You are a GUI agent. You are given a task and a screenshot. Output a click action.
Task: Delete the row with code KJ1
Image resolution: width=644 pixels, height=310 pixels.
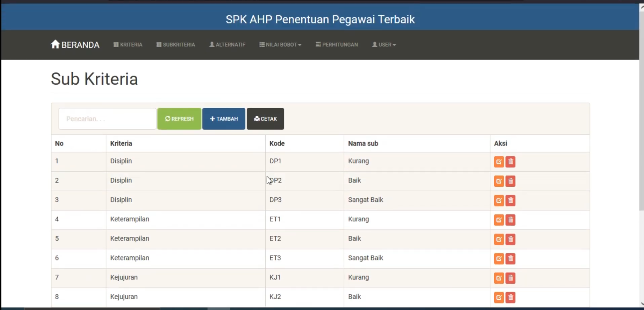pos(510,278)
